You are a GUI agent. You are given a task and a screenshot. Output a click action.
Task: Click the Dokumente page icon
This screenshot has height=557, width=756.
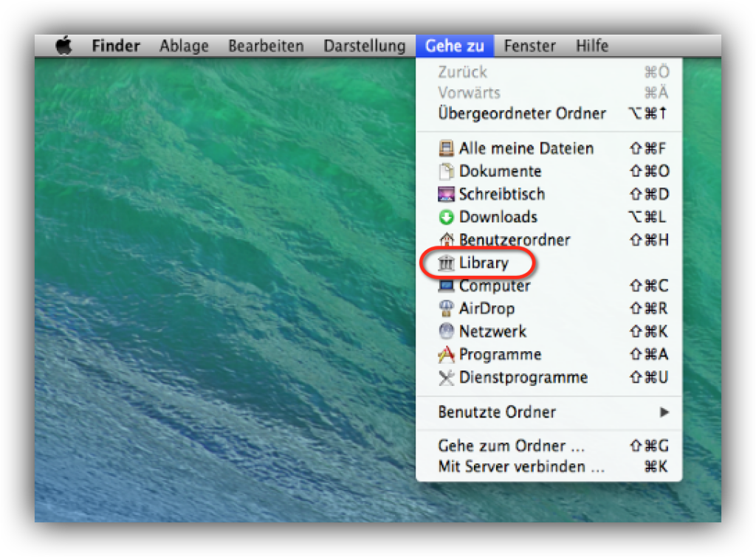click(x=446, y=171)
